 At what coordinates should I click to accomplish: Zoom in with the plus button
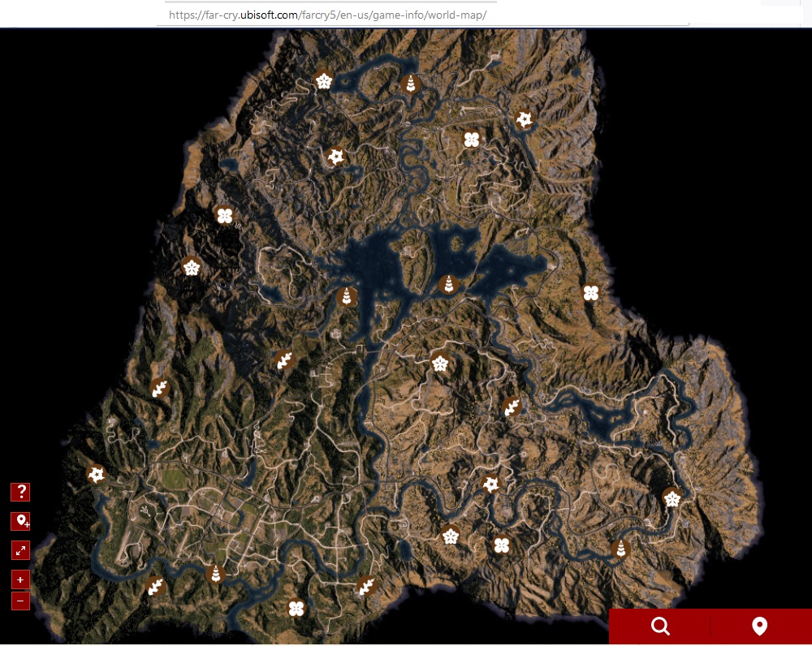tap(21, 579)
